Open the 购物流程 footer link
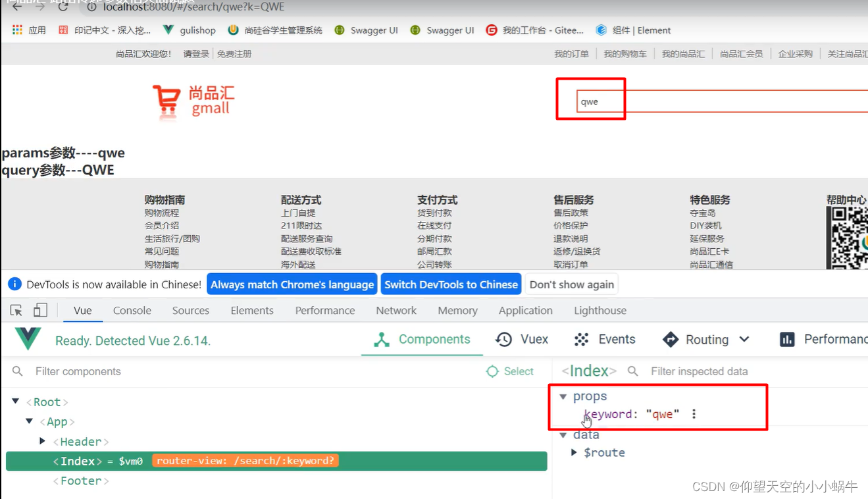This screenshot has width=868, height=499. (x=162, y=213)
